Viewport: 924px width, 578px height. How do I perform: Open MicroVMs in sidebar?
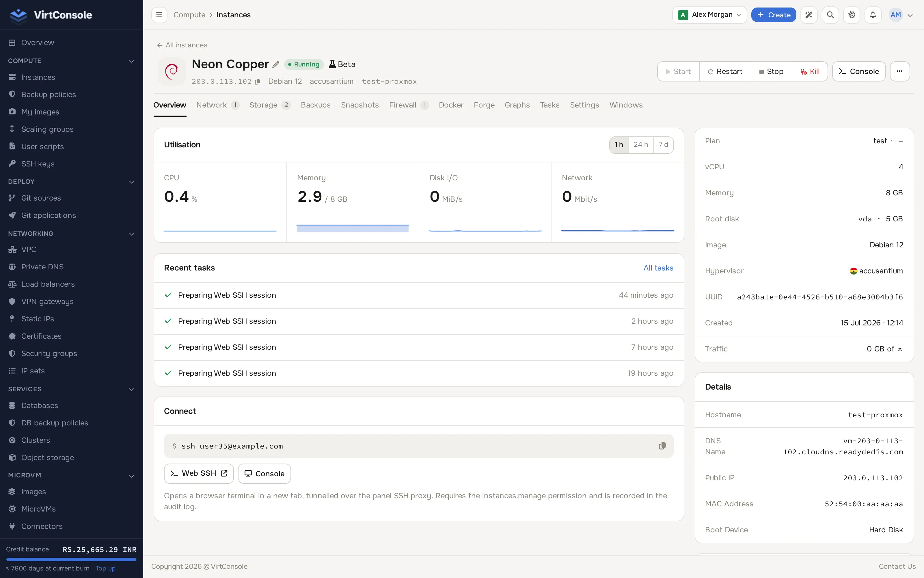(x=38, y=509)
